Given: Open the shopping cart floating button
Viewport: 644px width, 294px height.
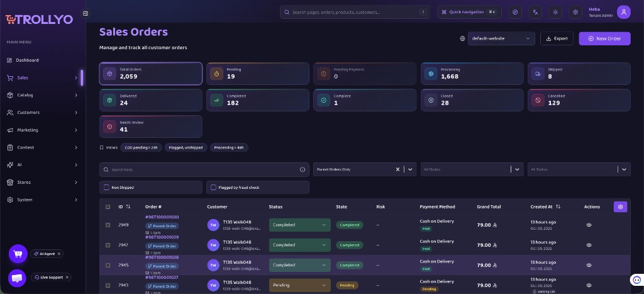Looking at the screenshot, I should click(18, 254).
